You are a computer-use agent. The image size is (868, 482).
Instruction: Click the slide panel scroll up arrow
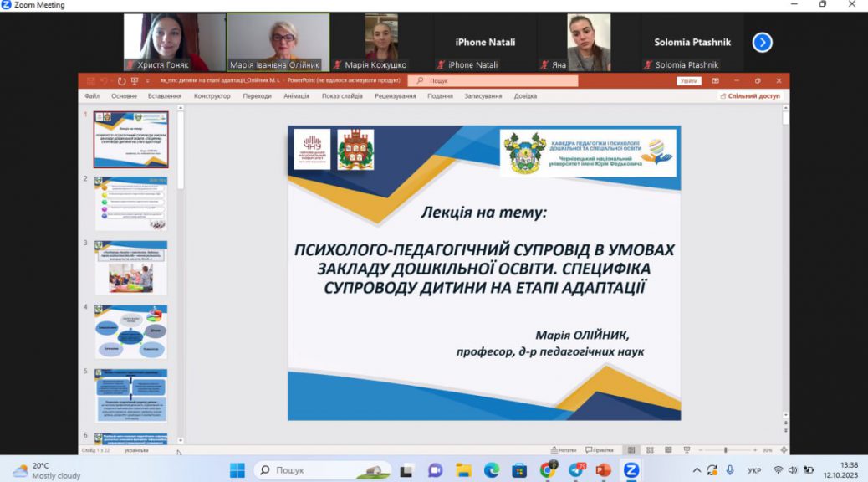(181, 108)
